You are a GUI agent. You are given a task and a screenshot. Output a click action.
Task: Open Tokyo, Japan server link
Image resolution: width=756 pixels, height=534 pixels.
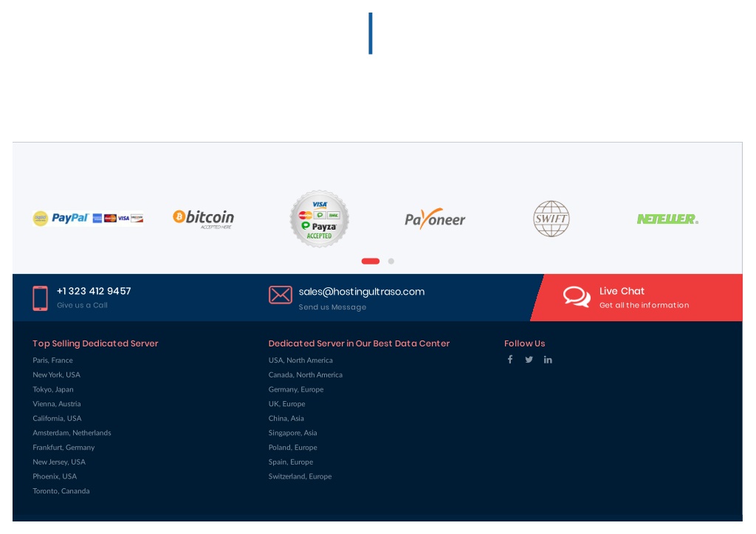[53, 389]
